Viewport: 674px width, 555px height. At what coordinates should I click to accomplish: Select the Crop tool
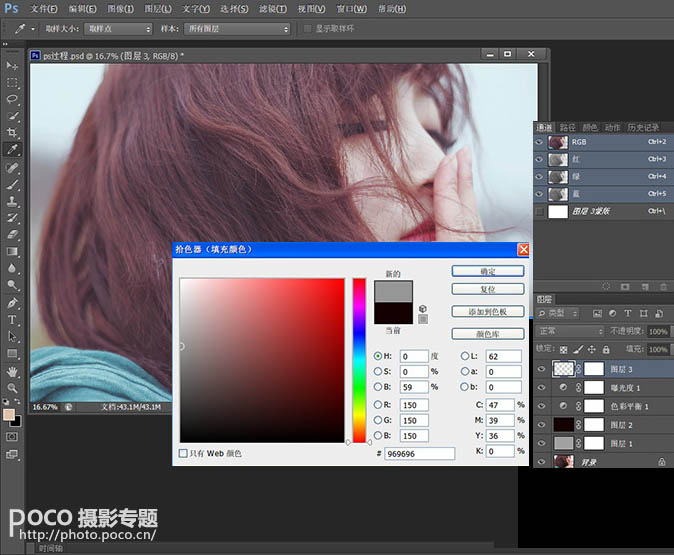[13, 133]
